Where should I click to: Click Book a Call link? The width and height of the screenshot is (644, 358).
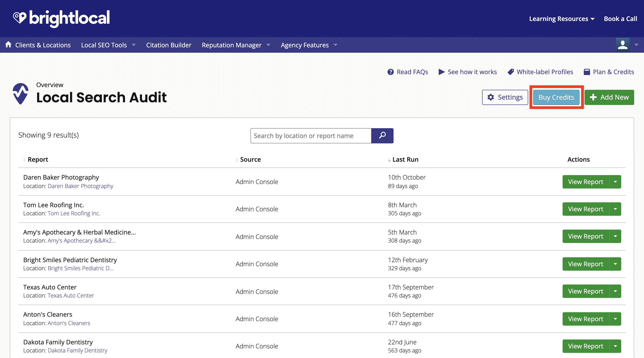(x=620, y=19)
